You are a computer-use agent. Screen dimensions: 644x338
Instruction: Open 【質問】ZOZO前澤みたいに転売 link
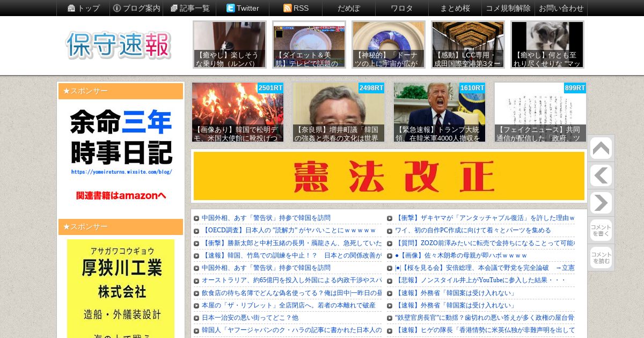coord(485,243)
